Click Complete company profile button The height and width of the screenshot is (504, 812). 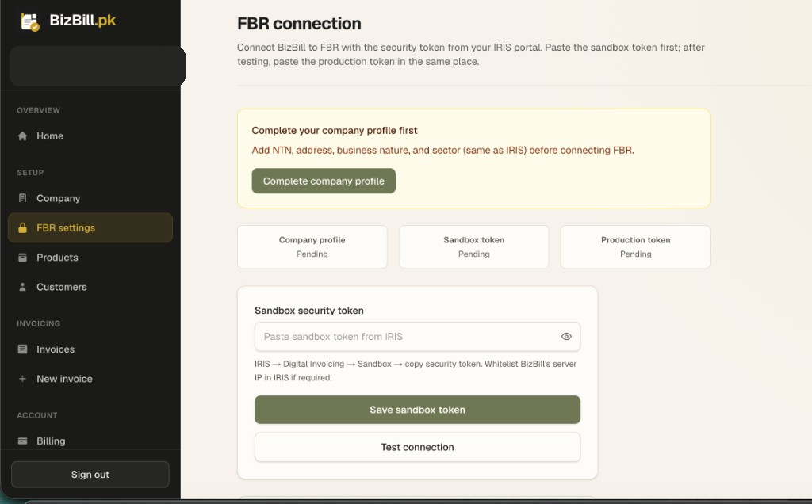(x=324, y=181)
